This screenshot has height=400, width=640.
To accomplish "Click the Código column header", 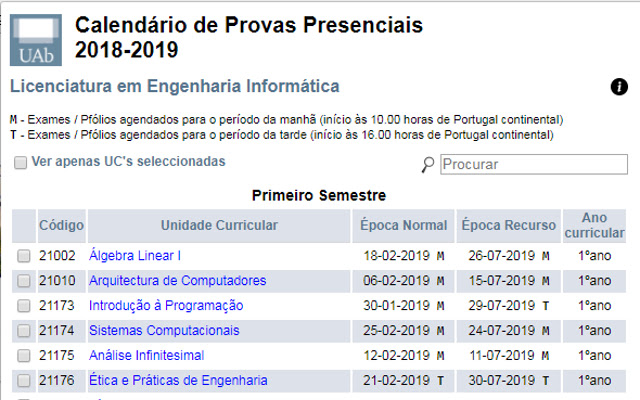I will click(61, 225).
